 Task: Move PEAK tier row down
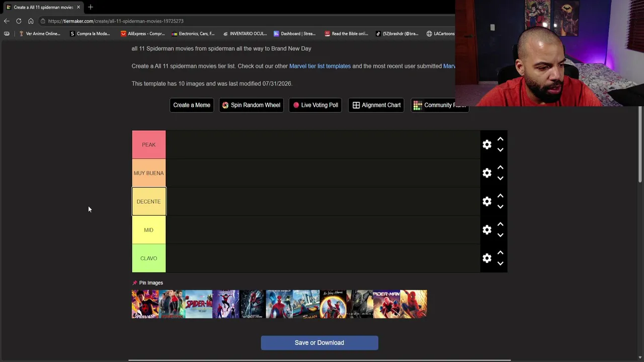[x=500, y=150]
